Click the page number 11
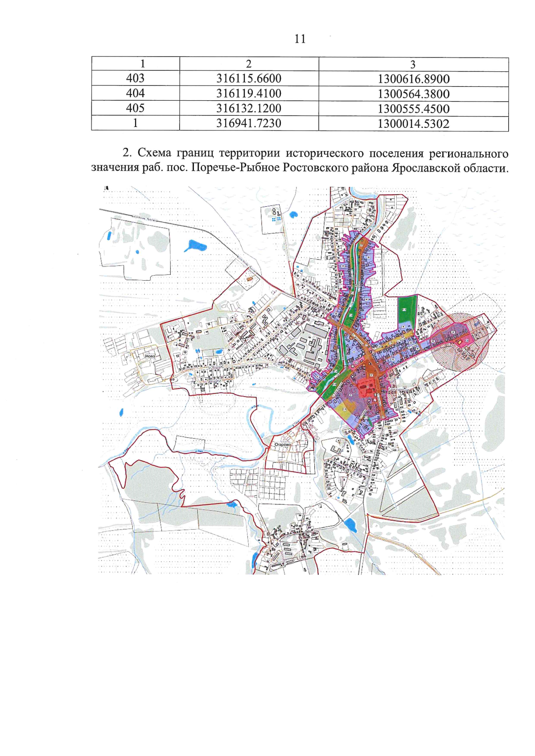 (x=300, y=39)
